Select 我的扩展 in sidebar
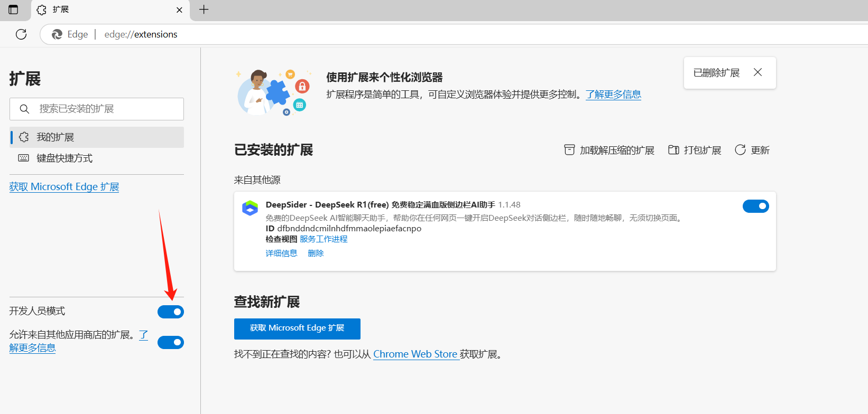The image size is (868, 414). coord(97,137)
